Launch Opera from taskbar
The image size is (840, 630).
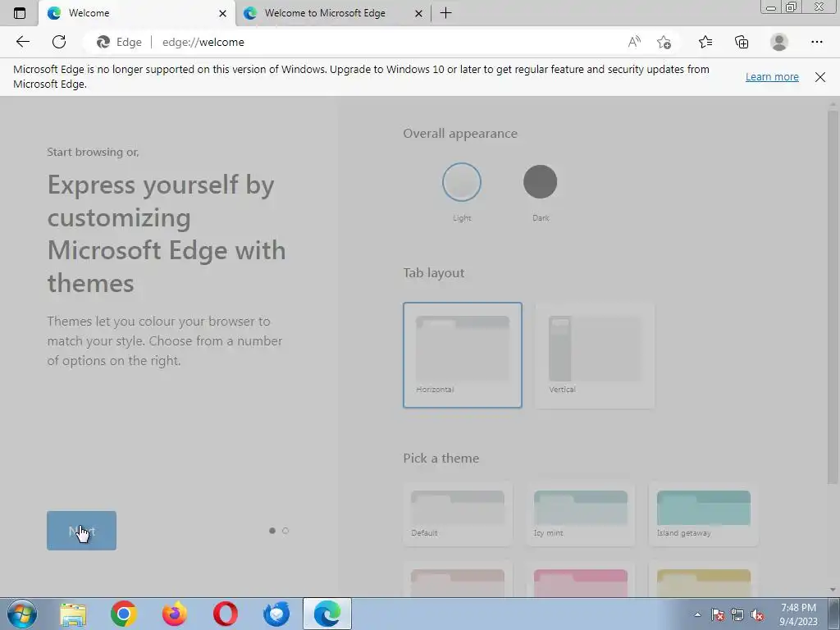pyautogui.click(x=226, y=614)
